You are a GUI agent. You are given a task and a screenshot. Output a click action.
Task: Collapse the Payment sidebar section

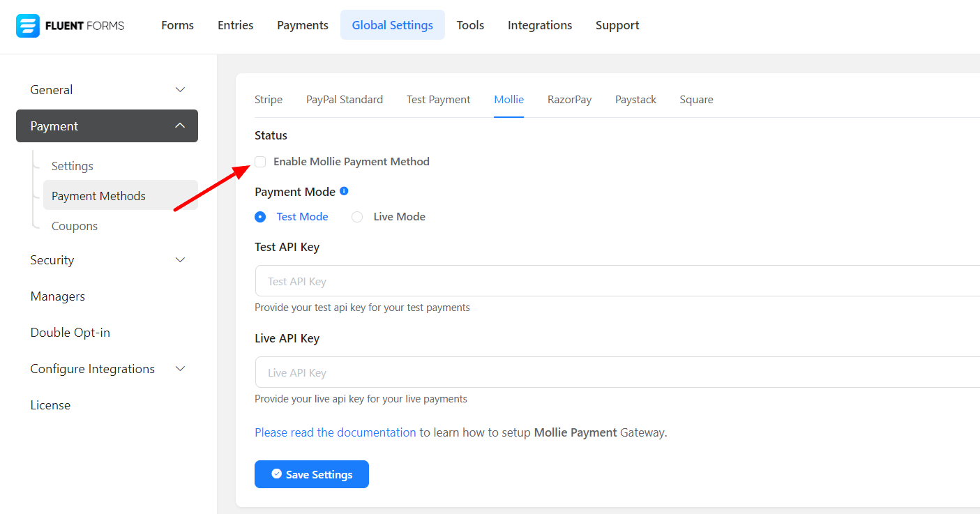tap(180, 126)
